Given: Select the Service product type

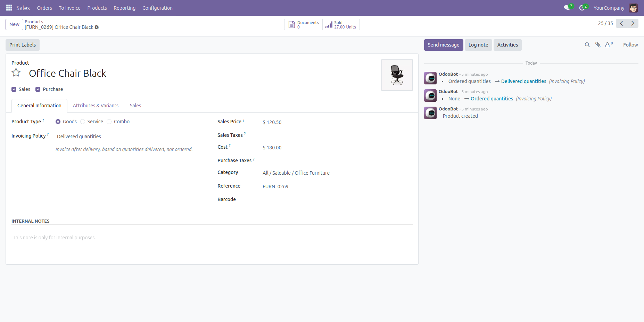Looking at the screenshot, I should click(83, 122).
